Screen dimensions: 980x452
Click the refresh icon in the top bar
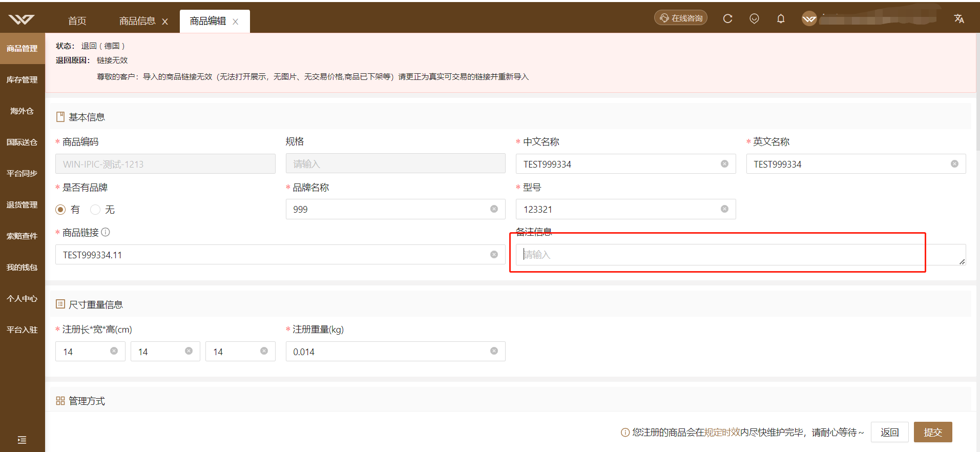pos(727,18)
